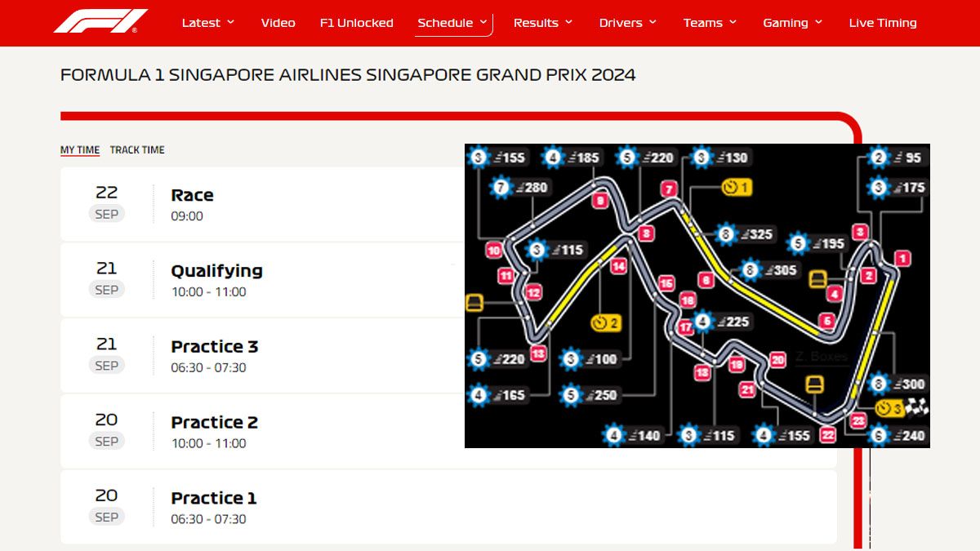980x551 pixels.
Task: Click the Practice 3 time 06:30 - 07:30
Action: pos(208,367)
